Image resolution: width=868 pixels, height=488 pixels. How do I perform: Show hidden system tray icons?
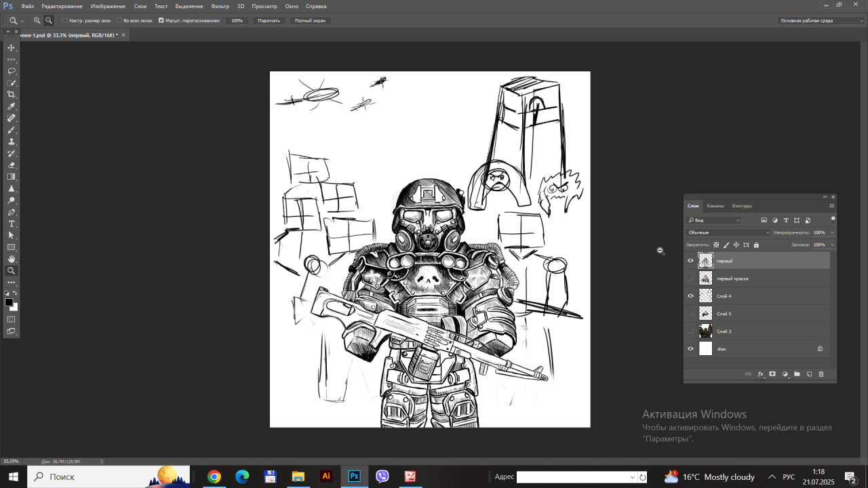(x=772, y=476)
